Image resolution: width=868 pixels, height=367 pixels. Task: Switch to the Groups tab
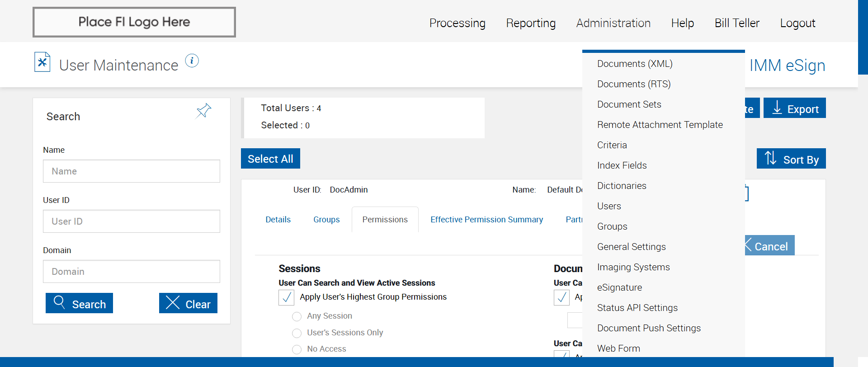[x=326, y=220]
